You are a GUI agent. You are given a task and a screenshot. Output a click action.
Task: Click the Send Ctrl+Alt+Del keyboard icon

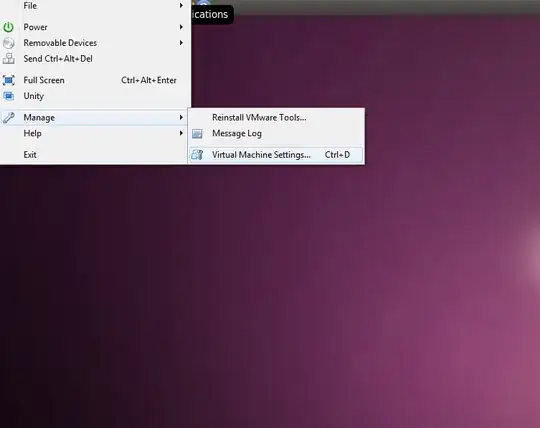8,59
